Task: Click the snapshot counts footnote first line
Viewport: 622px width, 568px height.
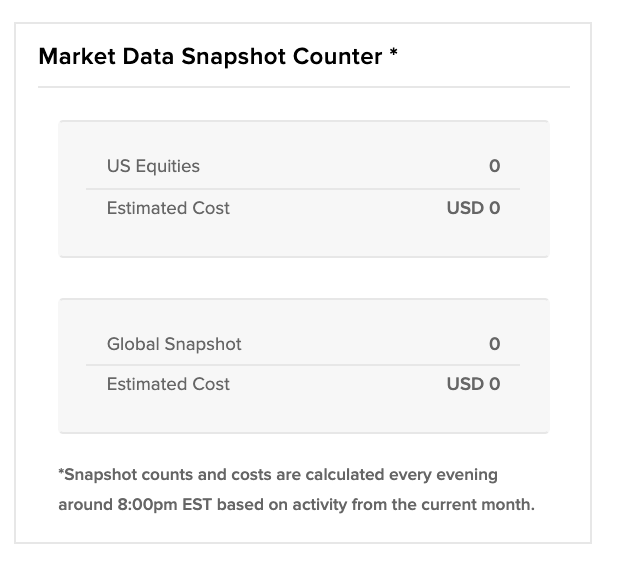Action: tap(278, 475)
